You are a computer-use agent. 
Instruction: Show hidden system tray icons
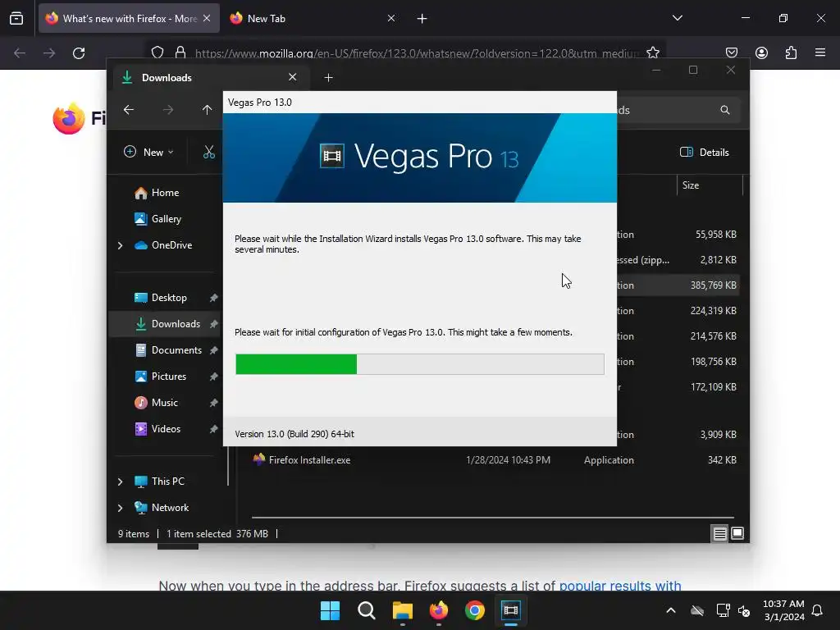(x=671, y=610)
